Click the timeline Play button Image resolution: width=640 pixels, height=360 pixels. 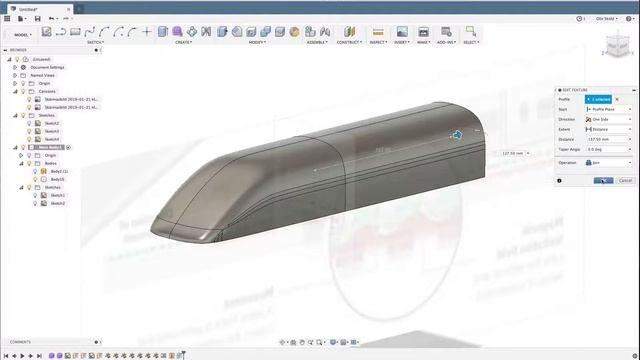pyautogui.click(x=22, y=356)
